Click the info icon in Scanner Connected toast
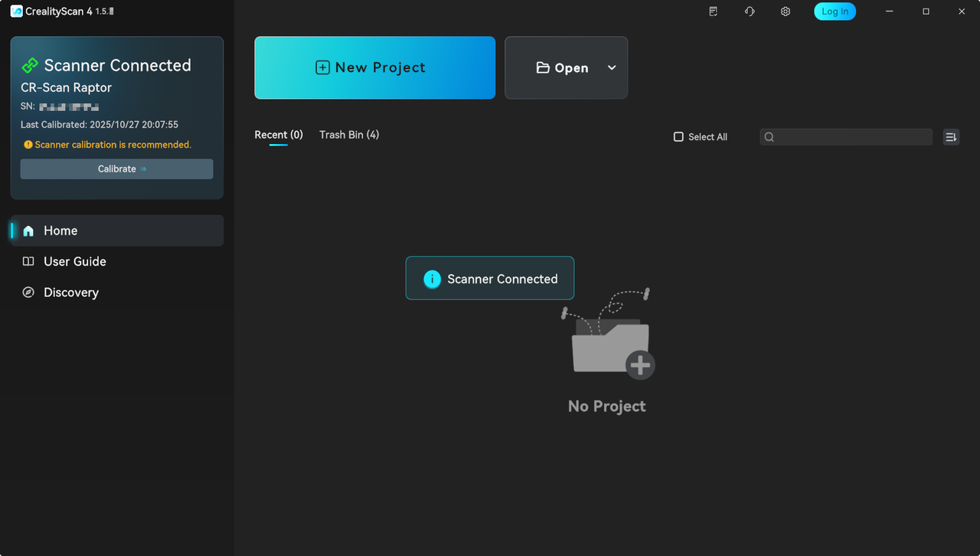This screenshot has height=556, width=980. [x=433, y=279]
